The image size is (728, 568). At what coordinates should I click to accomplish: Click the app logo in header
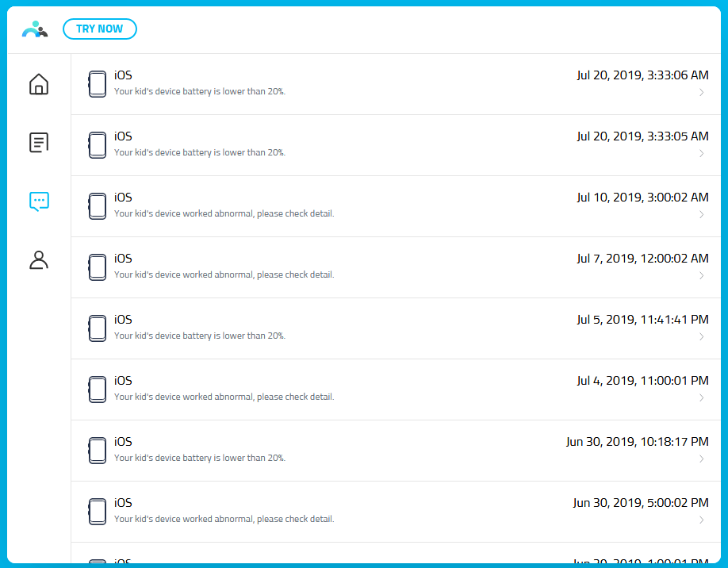(35, 29)
